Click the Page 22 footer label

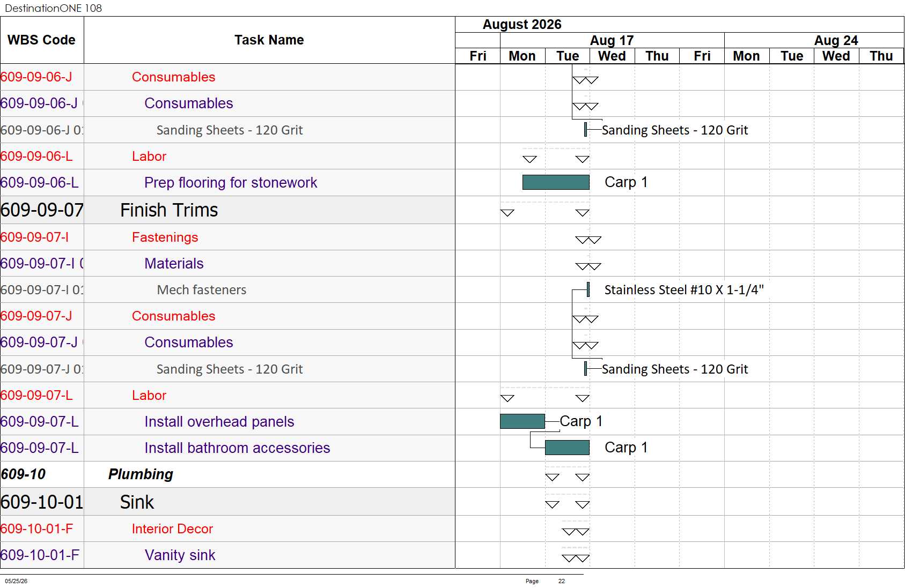pos(545,581)
